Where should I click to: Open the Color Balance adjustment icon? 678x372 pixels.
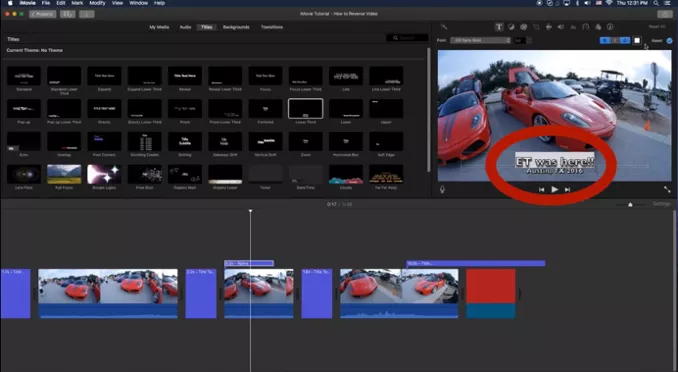click(x=511, y=27)
